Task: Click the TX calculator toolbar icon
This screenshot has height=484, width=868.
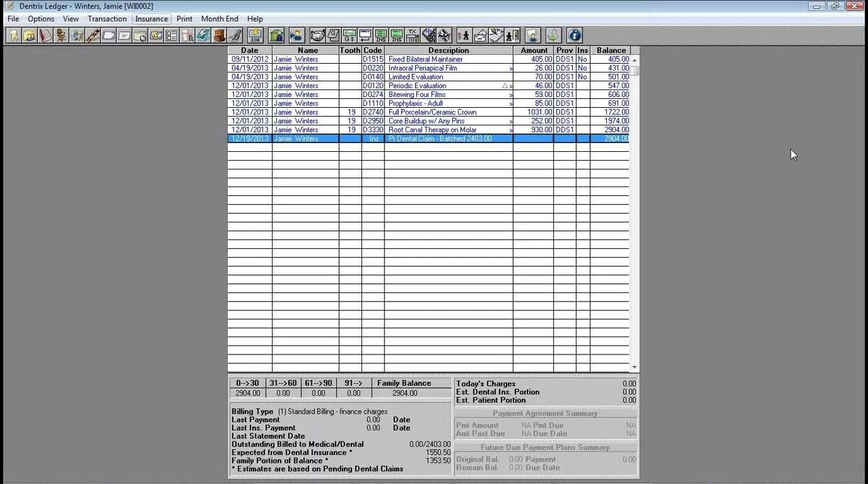Action: [x=412, y=35]
